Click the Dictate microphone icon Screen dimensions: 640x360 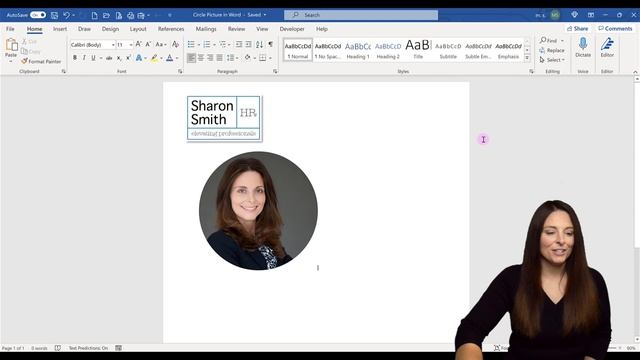583,47
